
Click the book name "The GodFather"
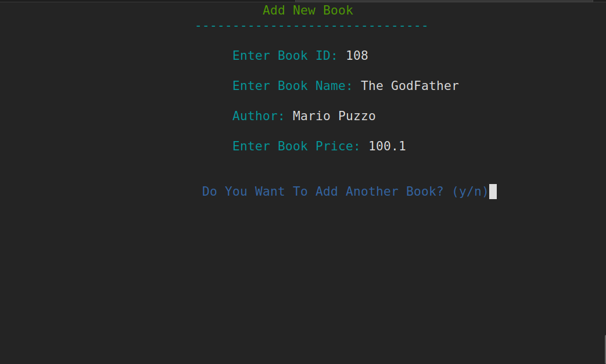point(409,85)
